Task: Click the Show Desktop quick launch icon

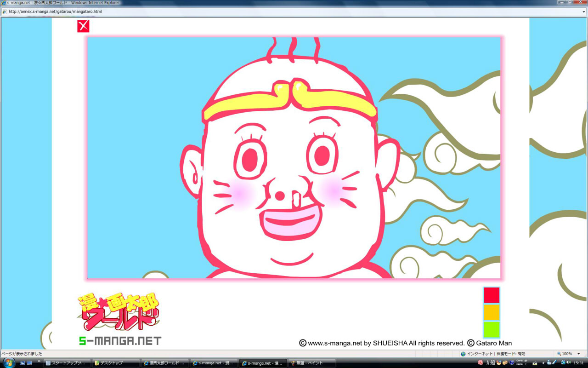Action: tap(22, 363)
